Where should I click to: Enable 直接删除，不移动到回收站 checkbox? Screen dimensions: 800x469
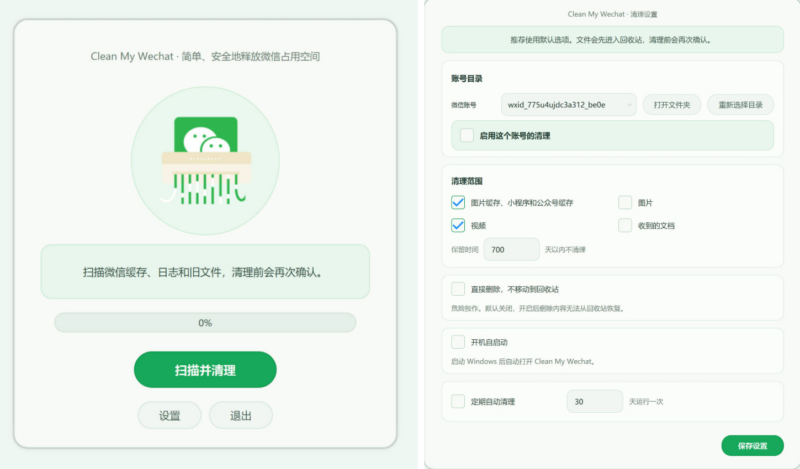pyautogui.click(x=458, y=289)
